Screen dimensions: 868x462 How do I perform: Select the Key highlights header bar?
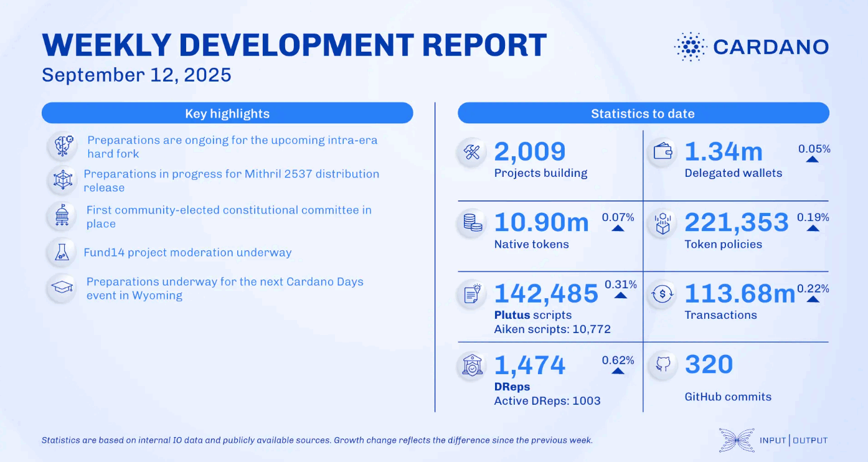click(227, 113)
